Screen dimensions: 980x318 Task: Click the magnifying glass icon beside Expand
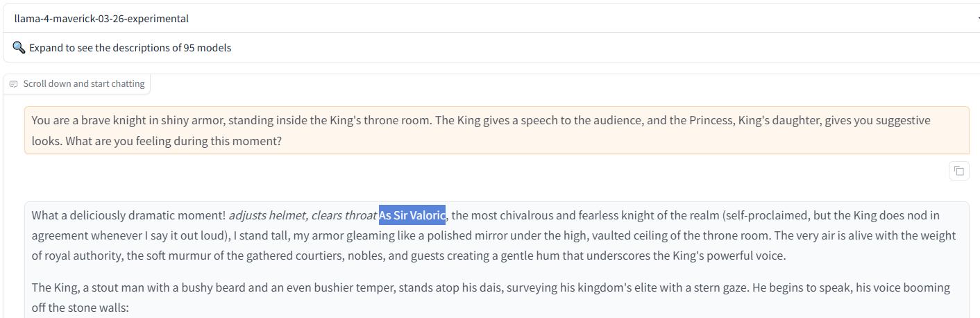[19, 48]
